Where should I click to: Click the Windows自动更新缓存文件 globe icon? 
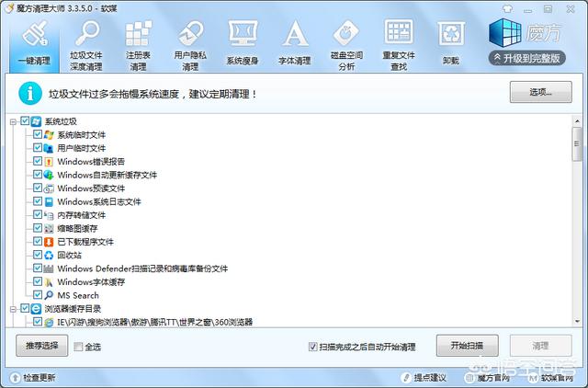tap(49, 175)
